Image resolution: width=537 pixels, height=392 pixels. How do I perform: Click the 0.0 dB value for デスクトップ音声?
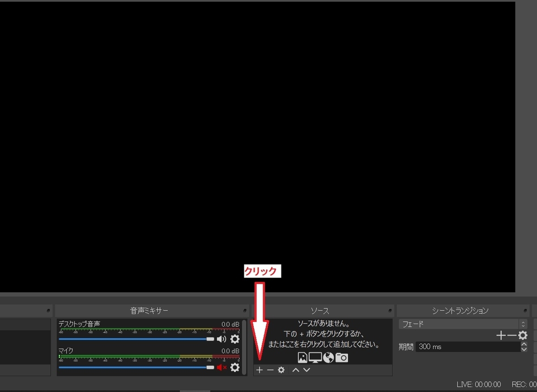(230, 324)
